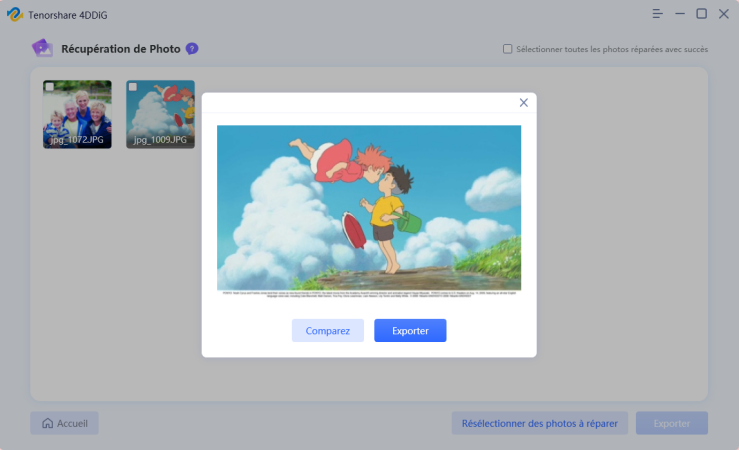Click Résélectionner des photos à réparer
This screenshot has width=739, height=450.
coord(540,423)
